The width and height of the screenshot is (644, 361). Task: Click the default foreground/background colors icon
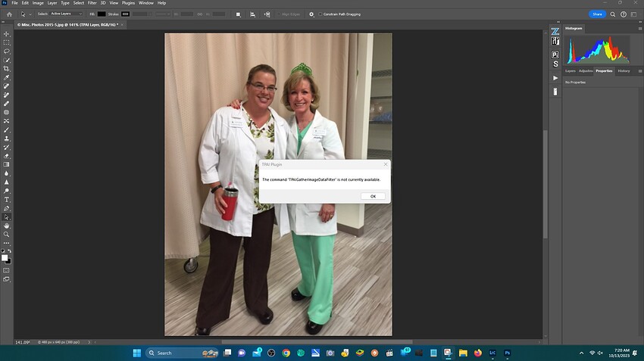[x=3, y=251]
